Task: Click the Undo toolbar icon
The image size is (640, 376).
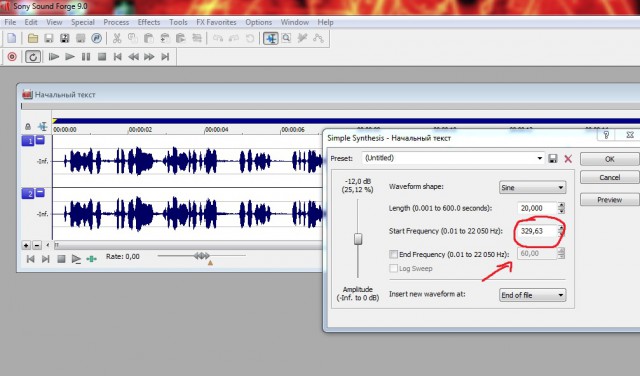Action: 218,38
